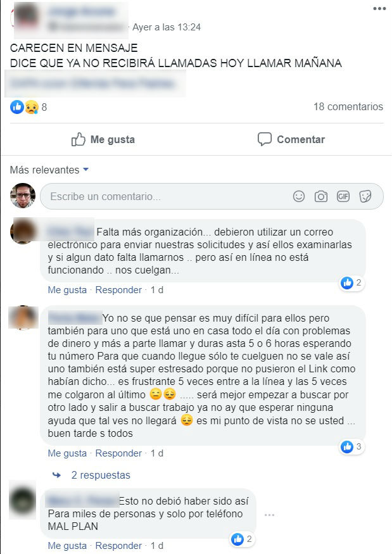The width and height of the screenshot is (392, 554).
Task: Click Responder under the MAL PLAN comment
Action: point(118,546)
